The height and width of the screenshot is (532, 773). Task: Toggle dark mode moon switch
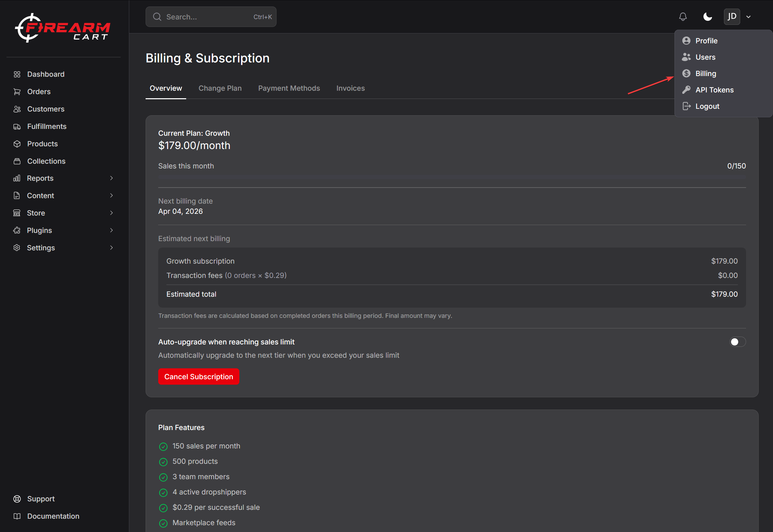click(708, 17)
